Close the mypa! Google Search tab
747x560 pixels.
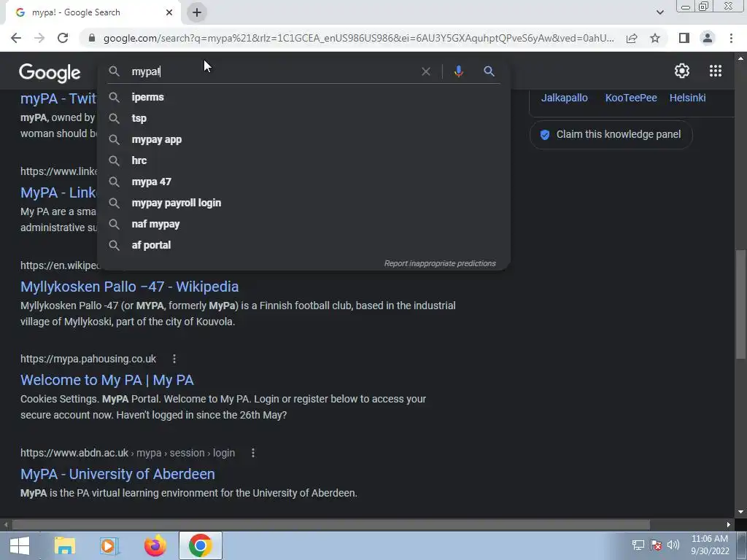coord(169,12)
